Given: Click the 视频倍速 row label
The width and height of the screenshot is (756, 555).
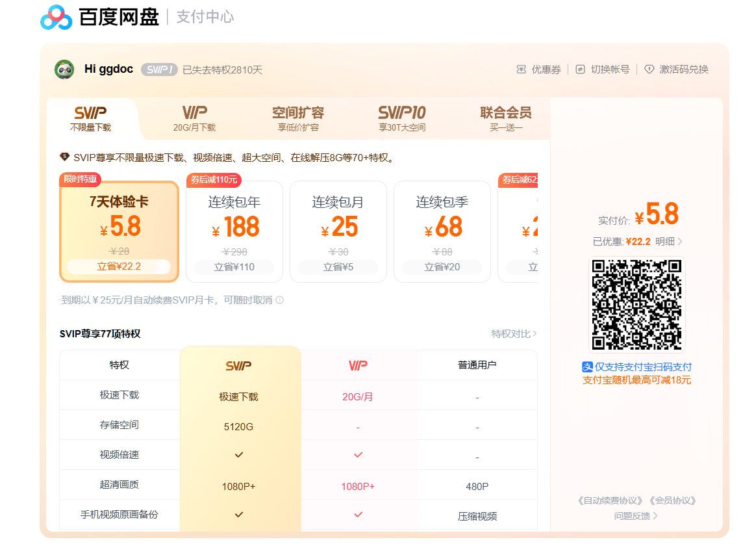Looking at the screenshot, I should tap(119, 455).
